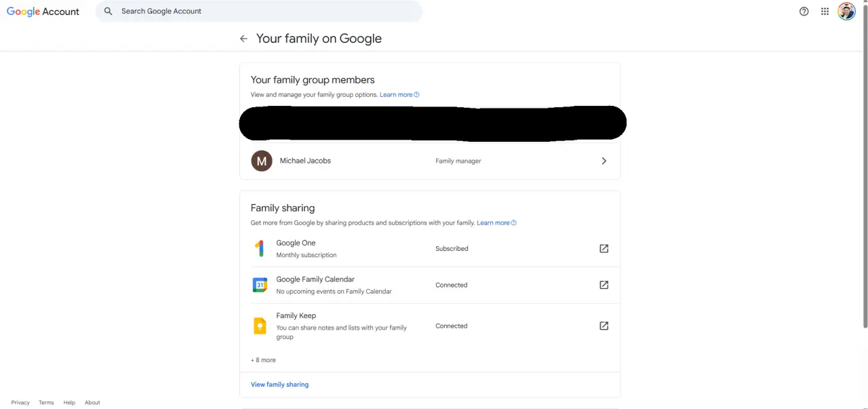Viewport: 868px width, 409px height.
Task: Click Learn more under Family sharing
Action: (496, 223)
